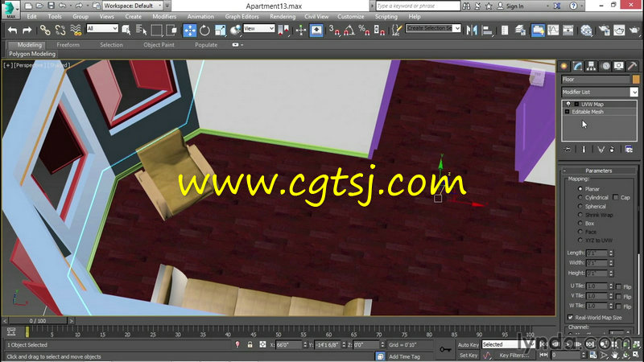Toggle UVW Map modifier lightbulb visibility

click(568, 105)
